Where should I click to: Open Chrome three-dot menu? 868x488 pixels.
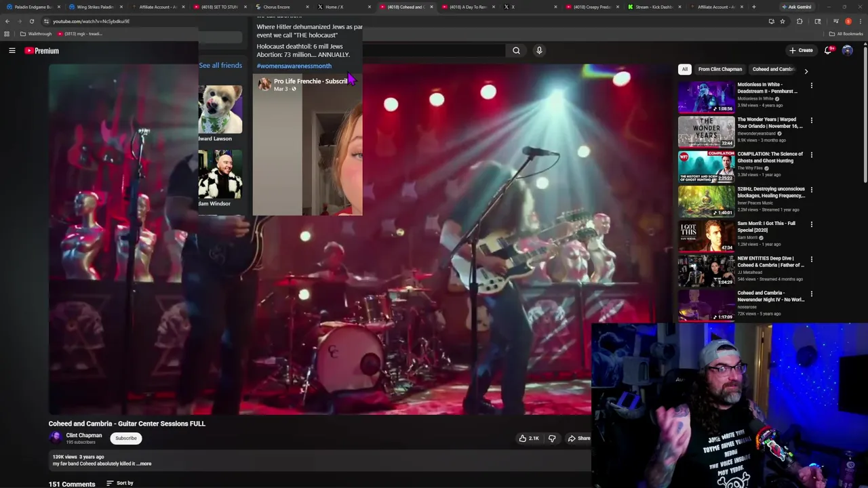(x=860, y=21)
